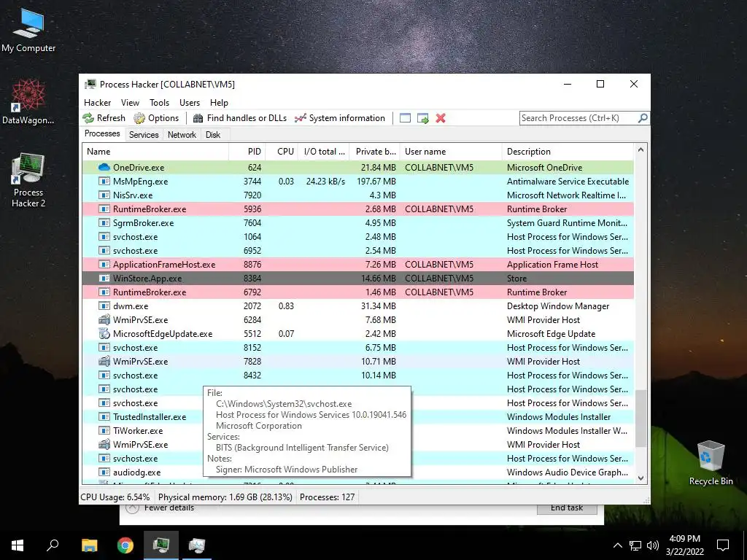747x560 pixels.
Task: Click the 197.67 MB private bytes value
Action: tap(376, 182)
